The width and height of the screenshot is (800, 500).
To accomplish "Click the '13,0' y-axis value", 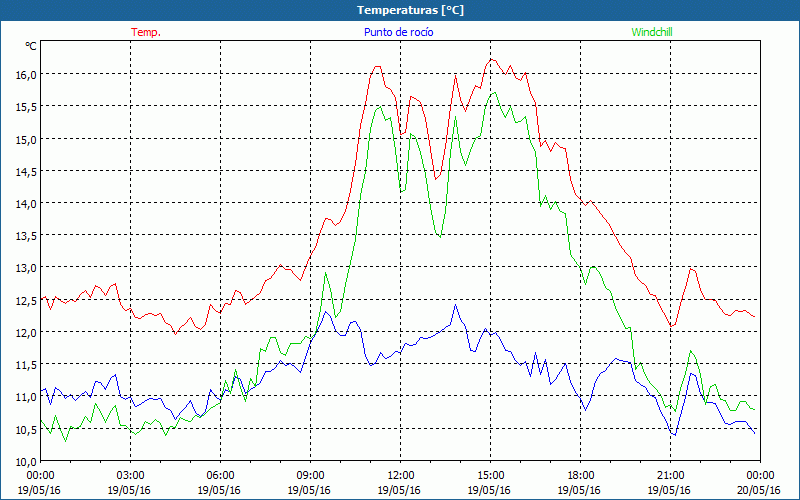I will (x=27, y=268).
